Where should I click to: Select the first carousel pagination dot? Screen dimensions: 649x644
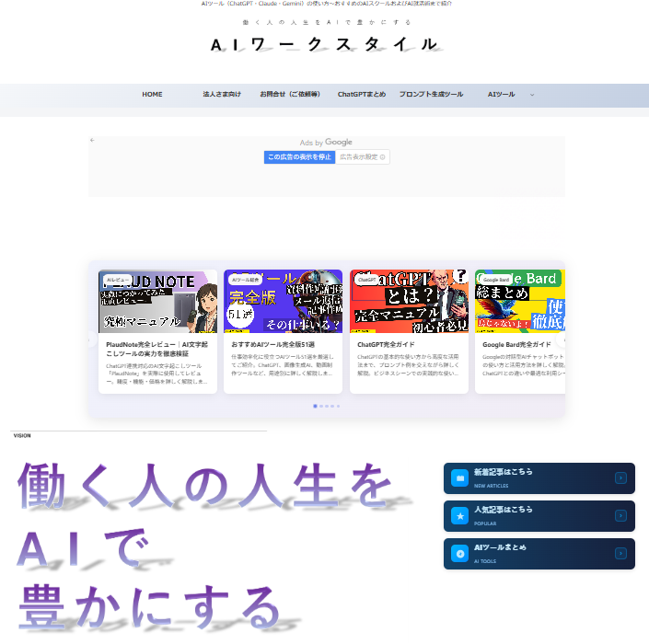(315, 406)
